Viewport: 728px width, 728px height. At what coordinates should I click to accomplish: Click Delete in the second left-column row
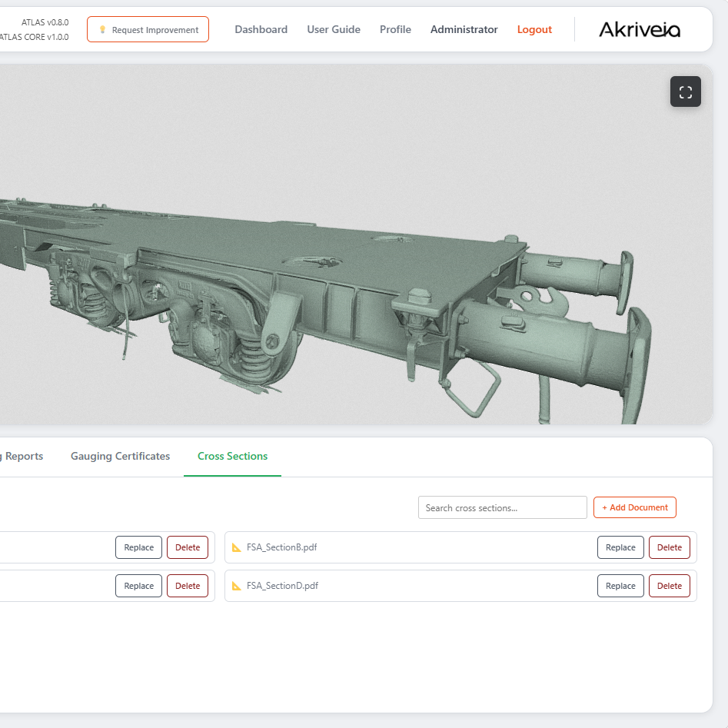point(187,586)
